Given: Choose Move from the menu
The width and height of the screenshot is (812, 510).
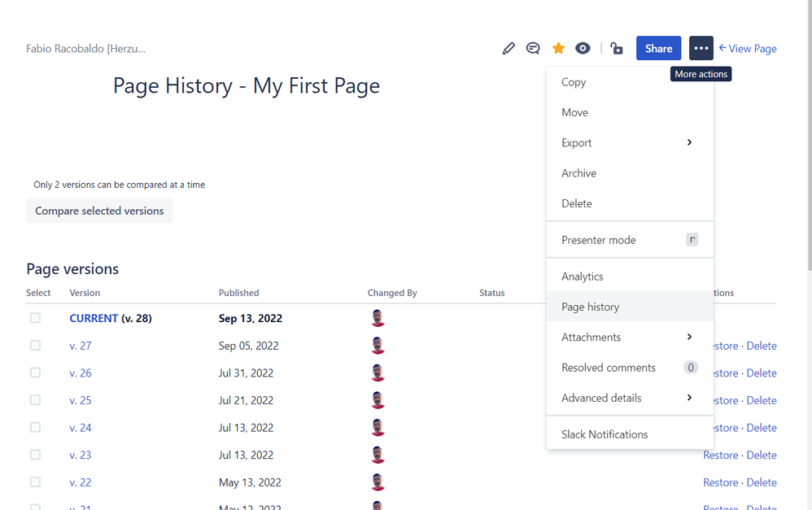Looking at the screenshot, I should 630,112.
